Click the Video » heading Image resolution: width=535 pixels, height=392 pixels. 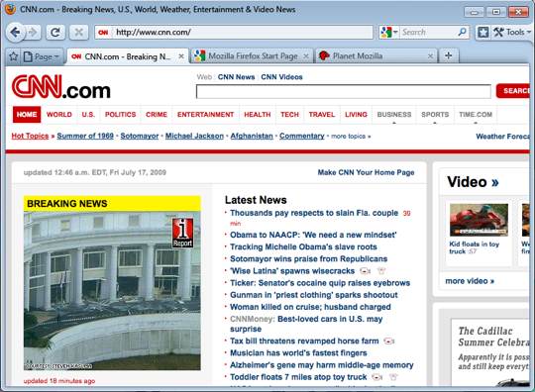click(x=473, y=182)
